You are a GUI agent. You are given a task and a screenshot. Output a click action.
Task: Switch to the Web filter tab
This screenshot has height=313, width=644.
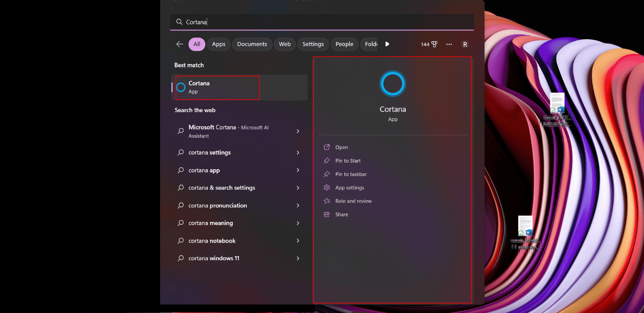click(285, 44)
